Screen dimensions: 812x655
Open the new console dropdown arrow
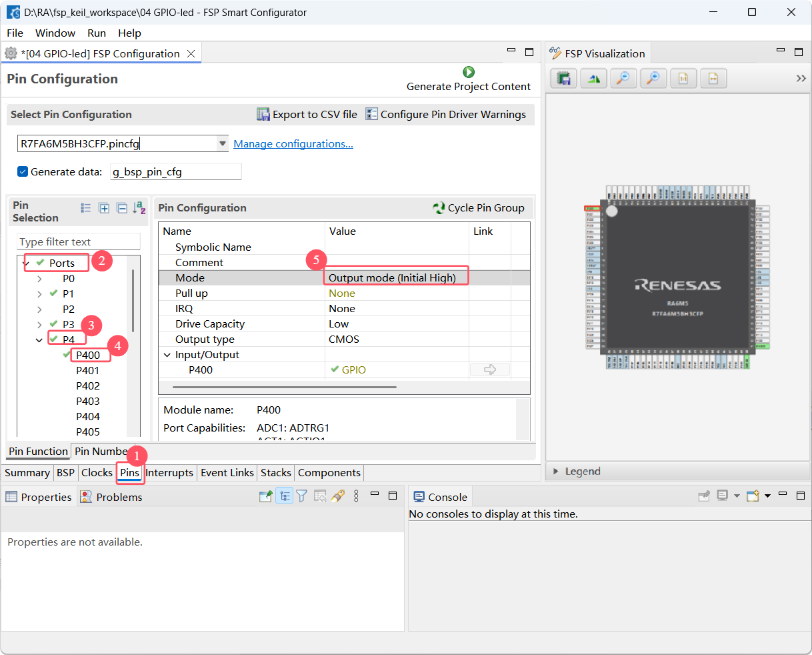(767, 496)
